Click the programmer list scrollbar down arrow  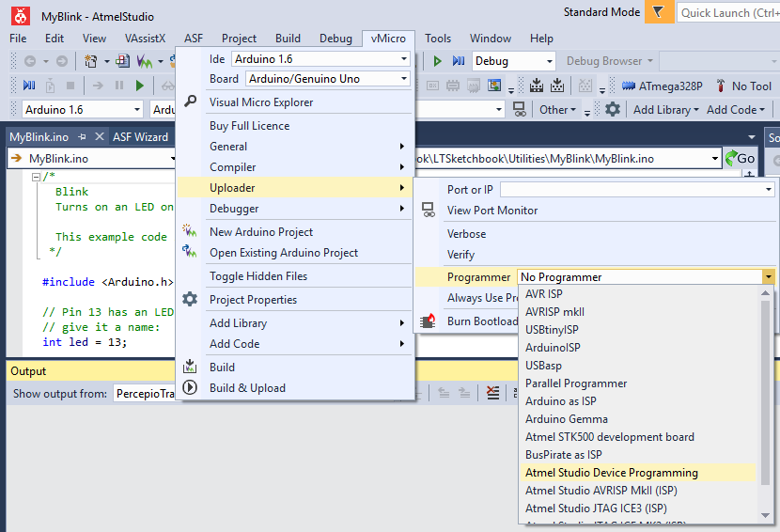coord(766,515)
